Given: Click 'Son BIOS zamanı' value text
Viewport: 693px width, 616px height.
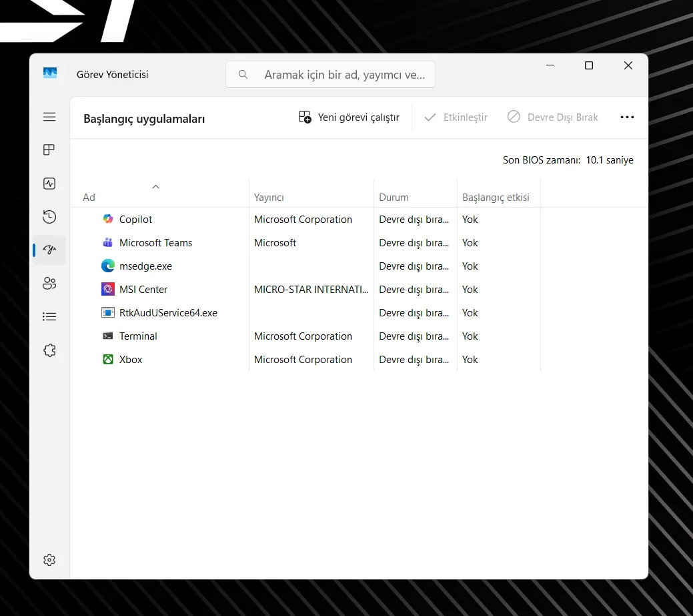Looking at the screenshot, I should [610, 160].
